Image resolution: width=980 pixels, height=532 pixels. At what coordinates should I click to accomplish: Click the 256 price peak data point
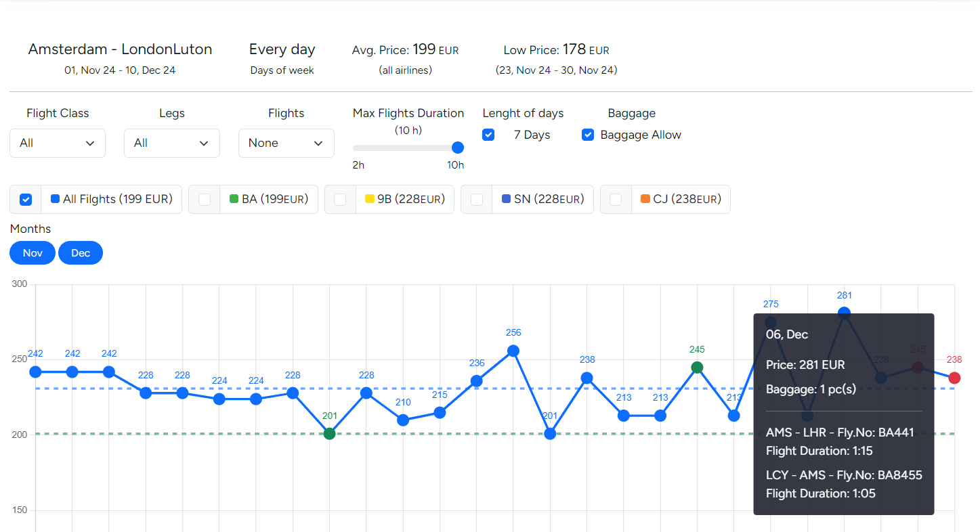513,351
